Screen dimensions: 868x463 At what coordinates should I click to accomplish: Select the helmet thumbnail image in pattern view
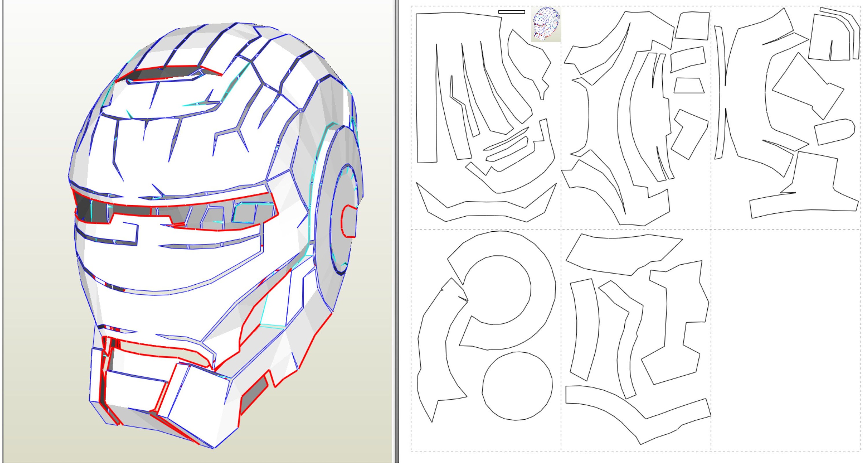[x=546, y=24]
